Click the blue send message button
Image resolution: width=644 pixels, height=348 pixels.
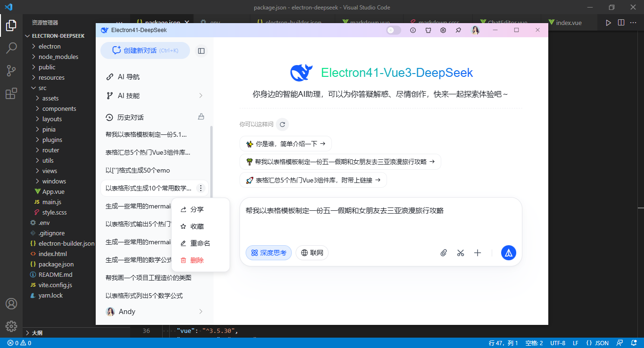point(508,253)
